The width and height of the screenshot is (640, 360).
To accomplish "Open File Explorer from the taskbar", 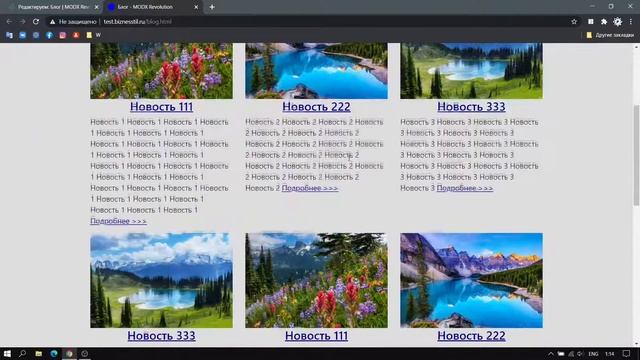I will click(x=38, y=353).
